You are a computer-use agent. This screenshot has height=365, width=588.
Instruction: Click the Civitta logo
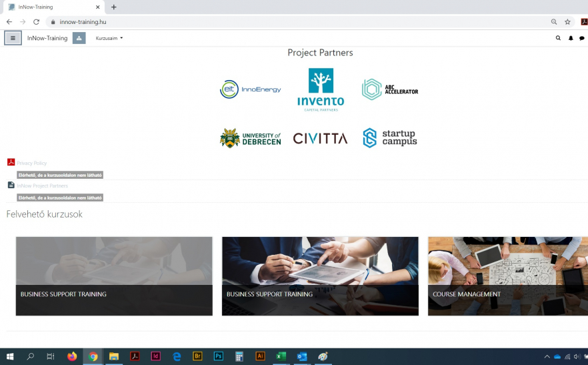320,139
